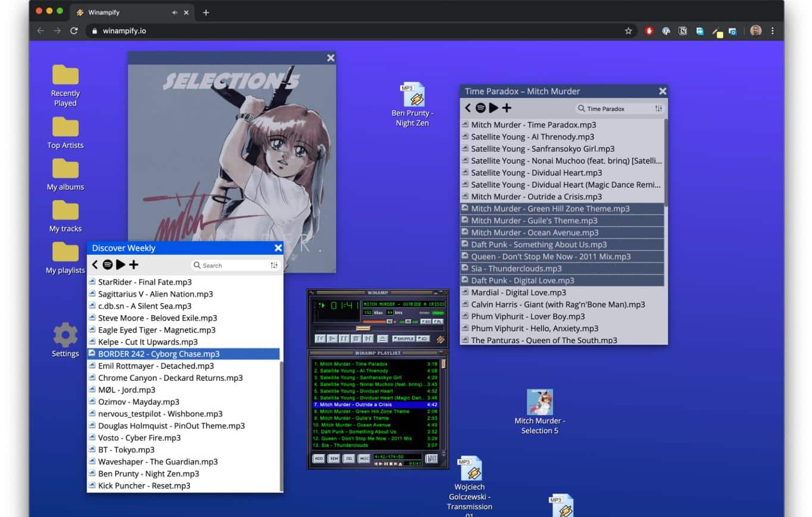The height and width of the screenshot is (517, 812).
Task: Select playlist entry 1 Time Paradox in Winamp
Action: click(x=376, y=363)
